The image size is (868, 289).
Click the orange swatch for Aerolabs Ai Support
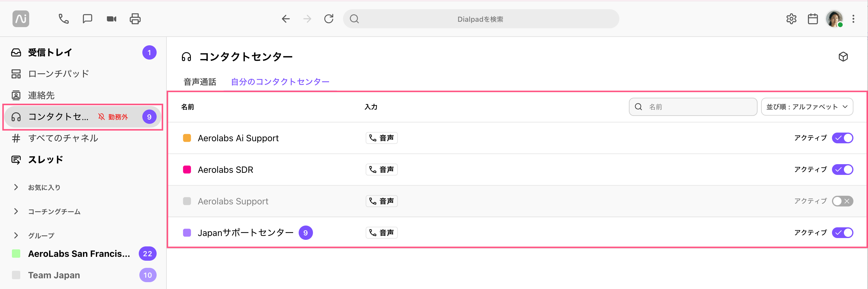187,138
